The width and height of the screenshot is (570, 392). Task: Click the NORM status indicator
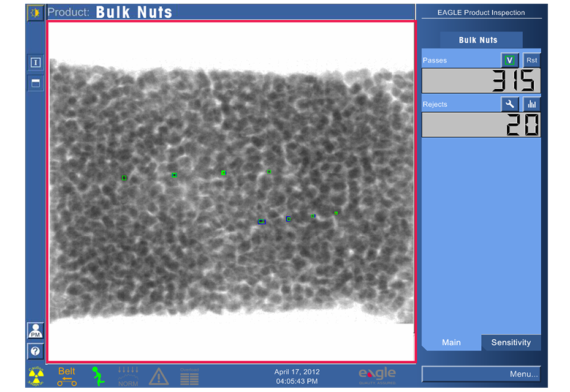(128, 376)
